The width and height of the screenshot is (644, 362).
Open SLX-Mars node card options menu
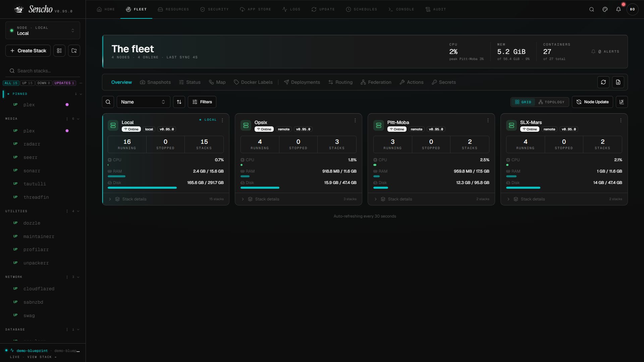[x=621, y=120]
